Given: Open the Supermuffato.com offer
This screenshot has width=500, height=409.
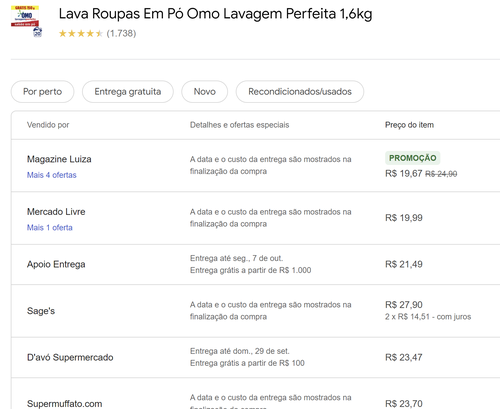Looking at the screenshot, I should [65, 404].
